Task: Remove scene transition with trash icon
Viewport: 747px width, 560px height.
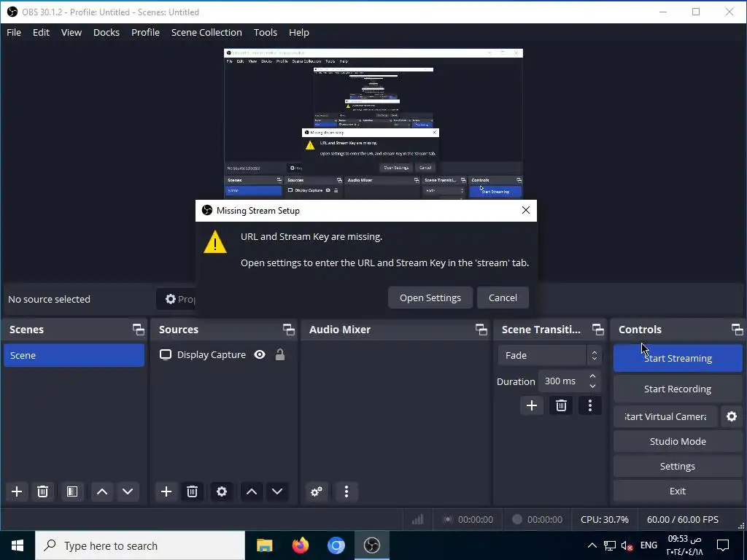Action: tap(561, 405)
